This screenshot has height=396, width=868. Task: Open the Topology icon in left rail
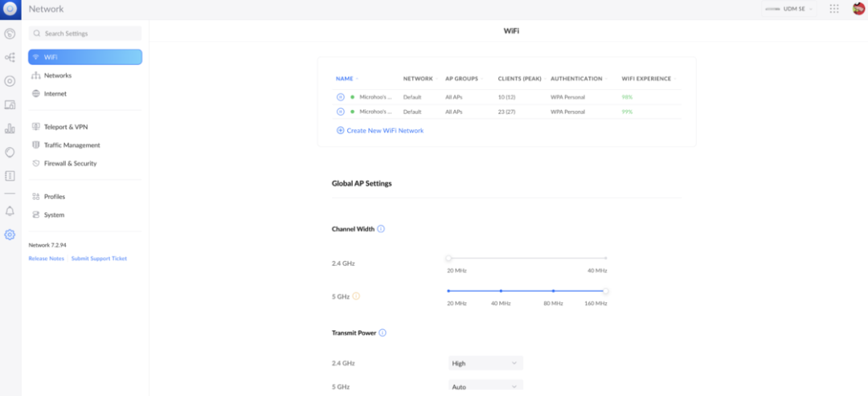coord(10,58)
